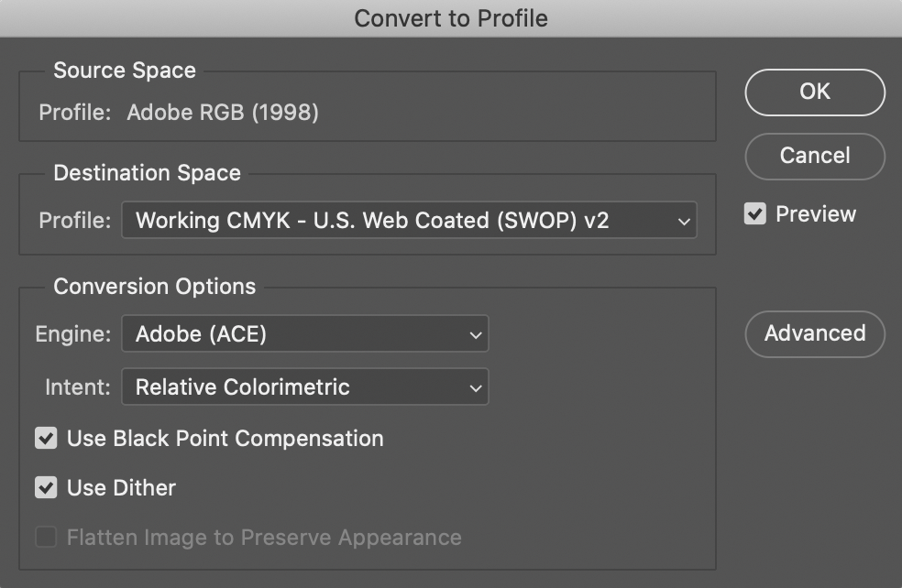This screenshot has width=902, height=588.
Task: Click the Destination Space group heading
Action: (x=147, y=173)
